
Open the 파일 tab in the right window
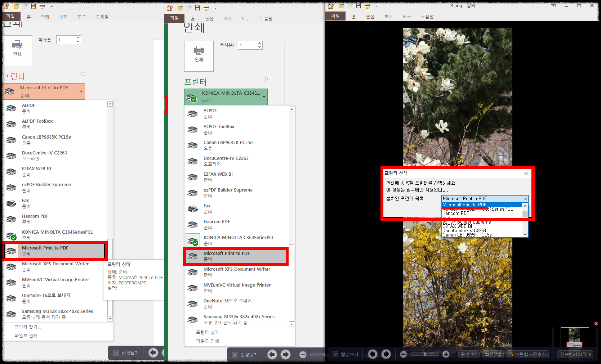335,16
